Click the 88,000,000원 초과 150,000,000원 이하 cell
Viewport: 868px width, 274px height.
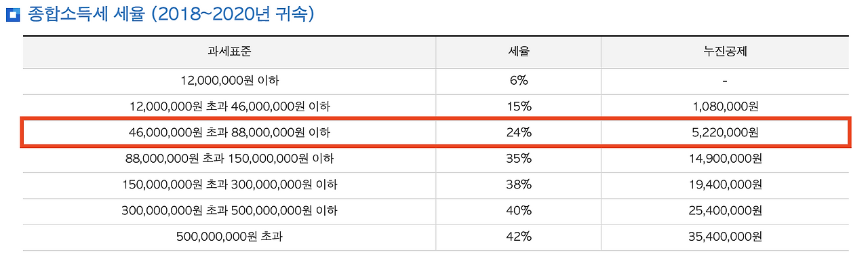229,159
